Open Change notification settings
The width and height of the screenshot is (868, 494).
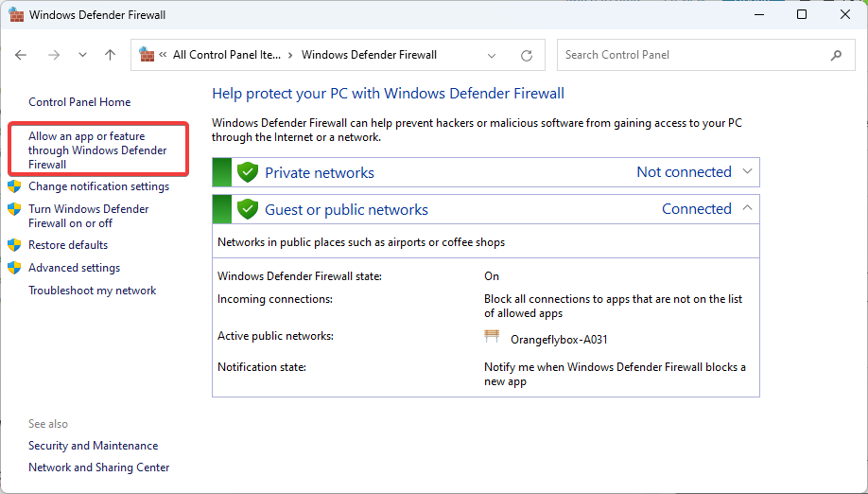98,186
